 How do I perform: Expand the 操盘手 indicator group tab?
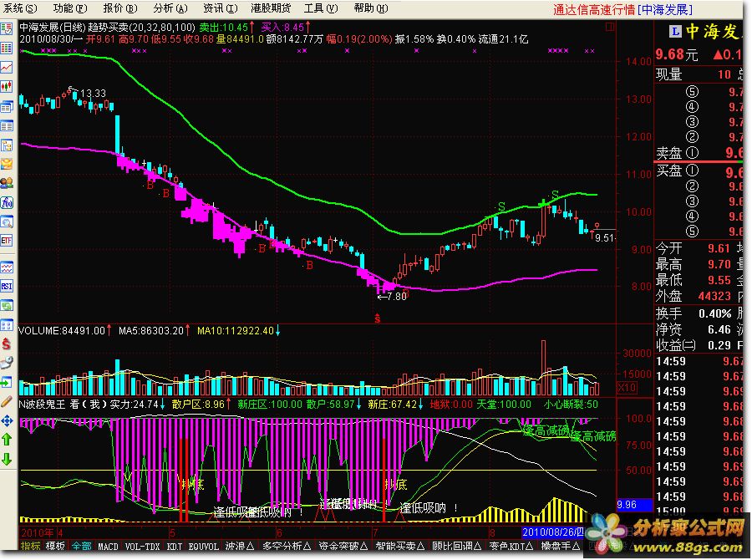pyautogui.click(x=561, y=546)
